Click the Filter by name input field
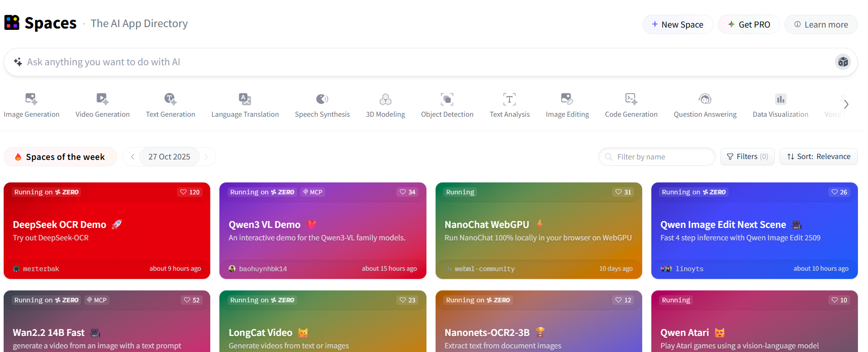This screenshot has height=352, width=868. (661, 157)
